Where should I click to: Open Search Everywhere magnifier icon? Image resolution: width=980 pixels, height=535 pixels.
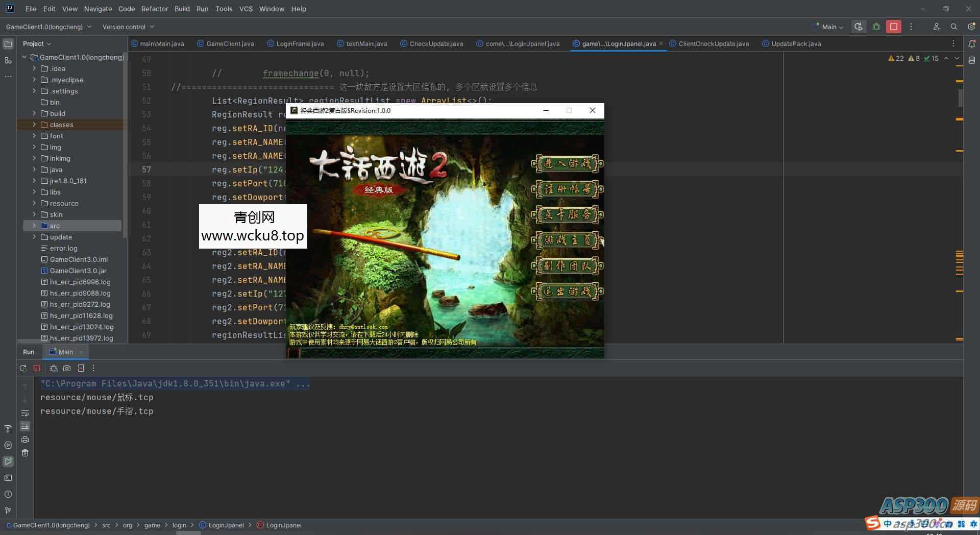pyautogui.click(x=953, y=27)
